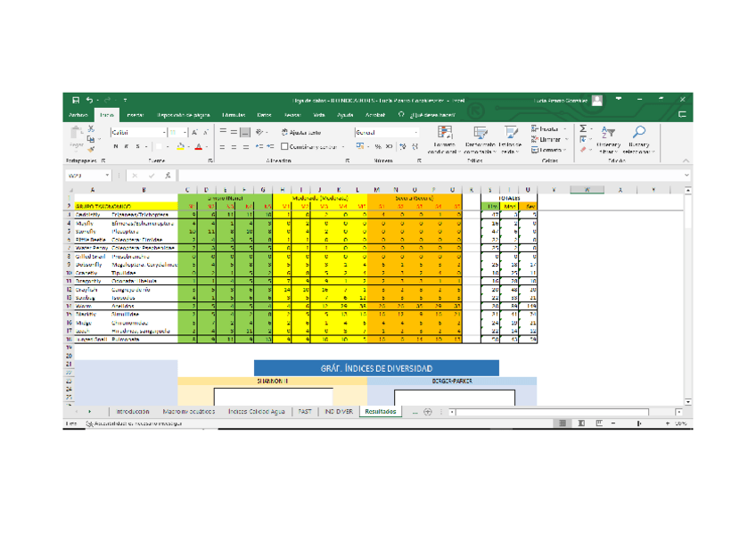This screenshot has height=534, width=756.
Task: Undo the last action
Action: coord(89,100)
